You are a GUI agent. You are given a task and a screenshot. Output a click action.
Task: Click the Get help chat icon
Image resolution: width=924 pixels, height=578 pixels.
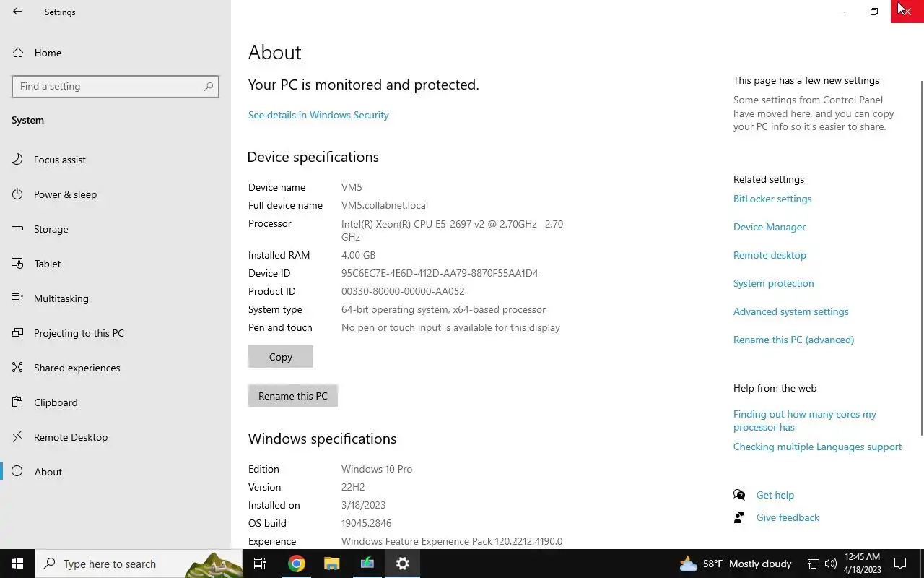[x=739, y=495]
